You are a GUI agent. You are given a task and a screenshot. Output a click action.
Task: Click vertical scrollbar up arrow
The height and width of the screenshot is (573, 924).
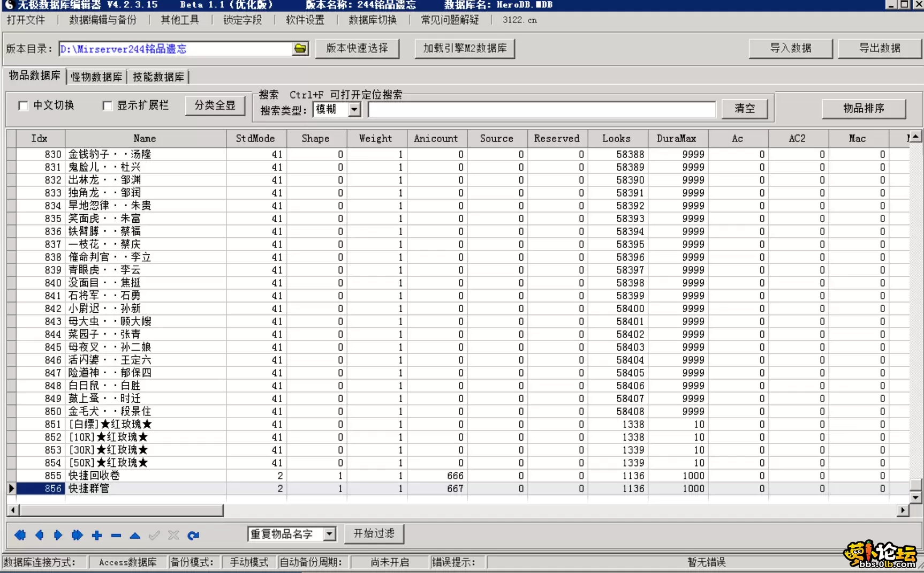915,137
